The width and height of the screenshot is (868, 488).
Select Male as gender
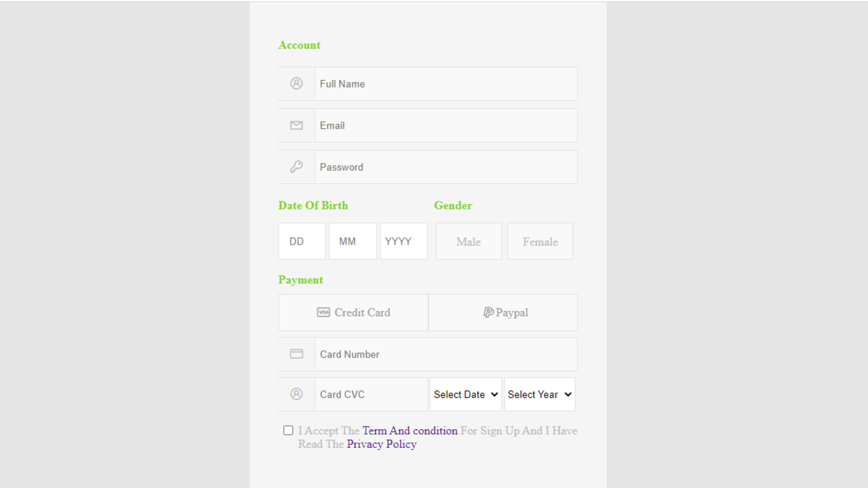coord(469,241)
